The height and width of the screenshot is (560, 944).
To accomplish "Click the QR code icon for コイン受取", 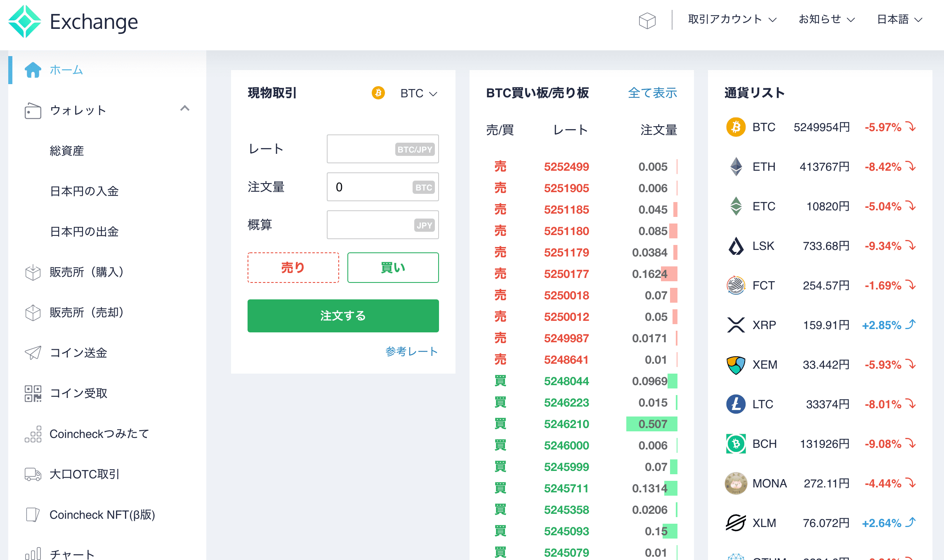I will (x=33, y=393).
